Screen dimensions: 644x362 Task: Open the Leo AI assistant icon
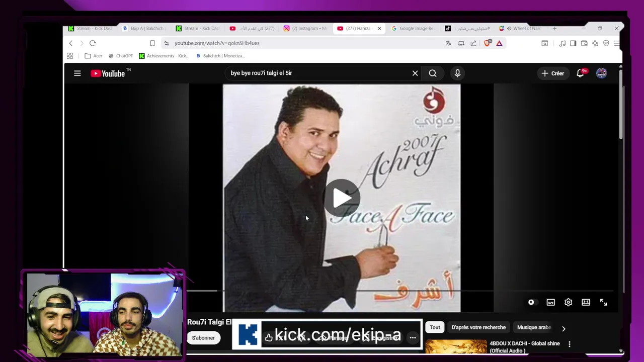pyautogui.click(x=595, y=43)
